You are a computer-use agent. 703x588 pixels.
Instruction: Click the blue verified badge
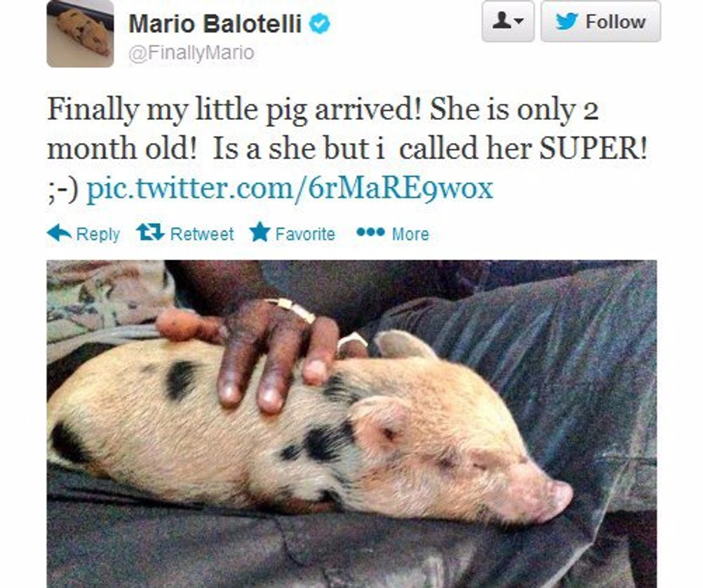coord(319,24)
